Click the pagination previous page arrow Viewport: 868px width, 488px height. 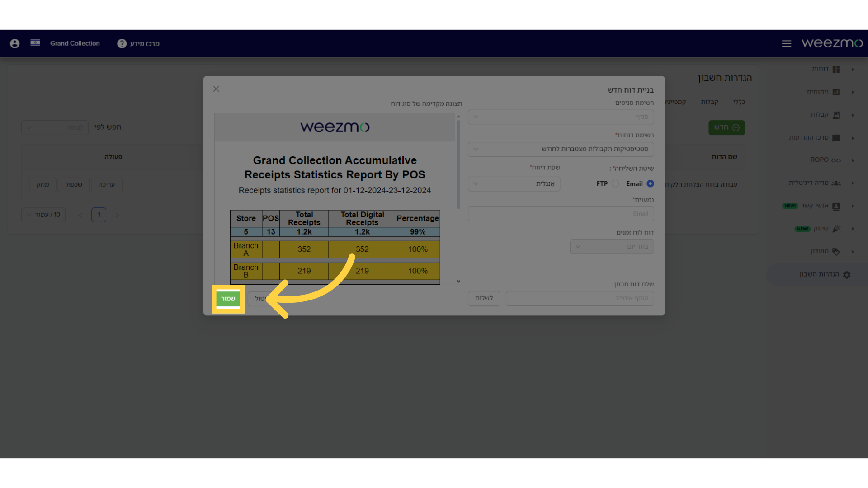80,216
